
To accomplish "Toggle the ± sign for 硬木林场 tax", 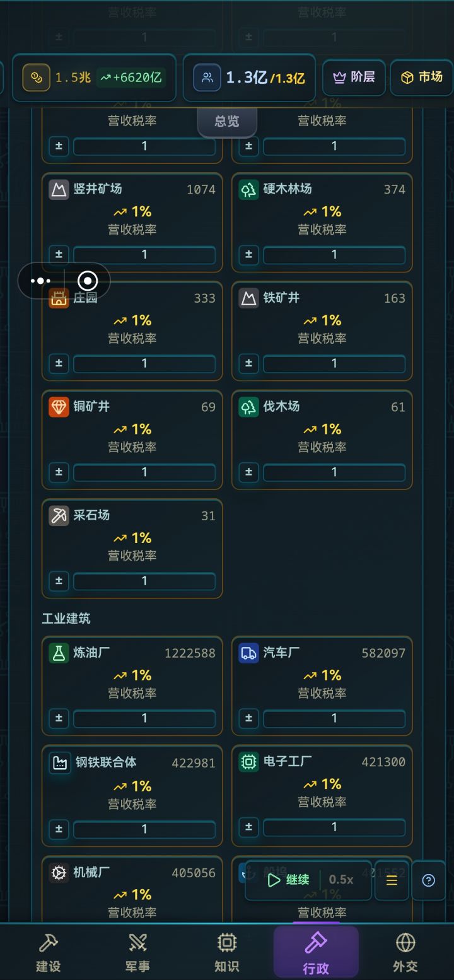I will pos(249,255).
